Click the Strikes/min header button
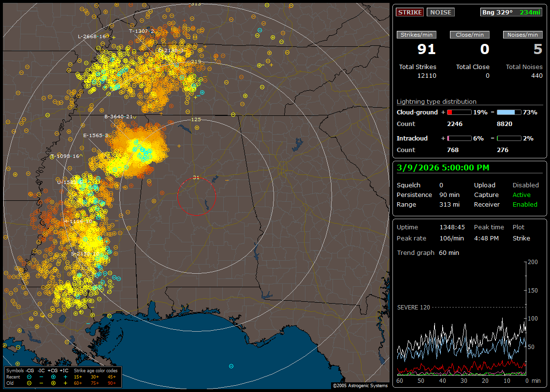This screenshot has height=392, width=550. [x=417, y=35]
